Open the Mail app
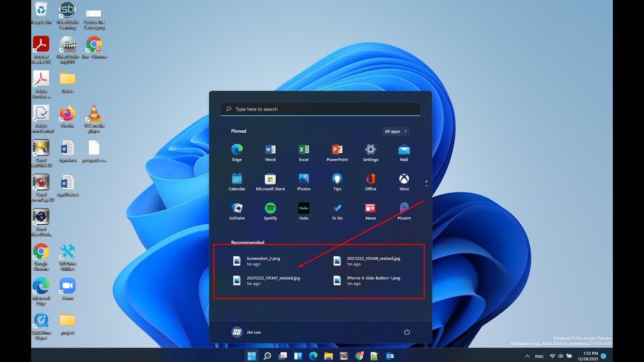Viewport: 644px width, 362px height. point(404,153)
